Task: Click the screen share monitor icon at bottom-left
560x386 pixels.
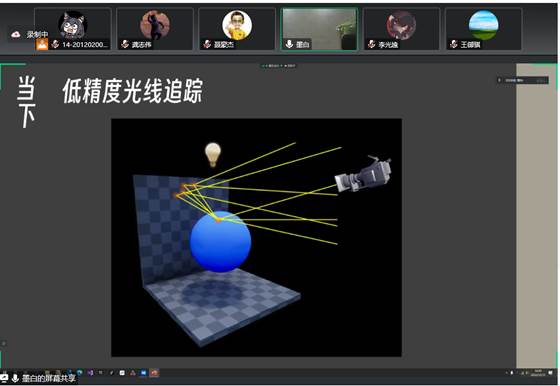Action: point(4,378)
